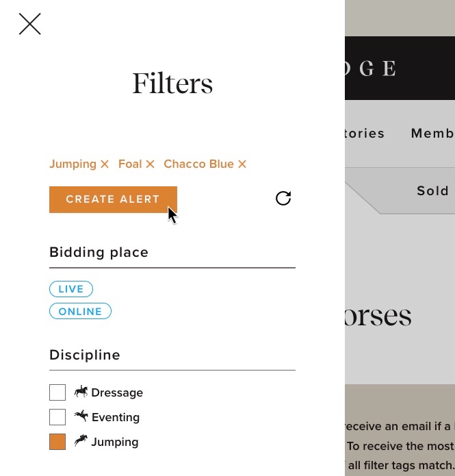Remove the Chacco Blue filter tag
The width and height of the screenshot is (455, 476).
242,164
